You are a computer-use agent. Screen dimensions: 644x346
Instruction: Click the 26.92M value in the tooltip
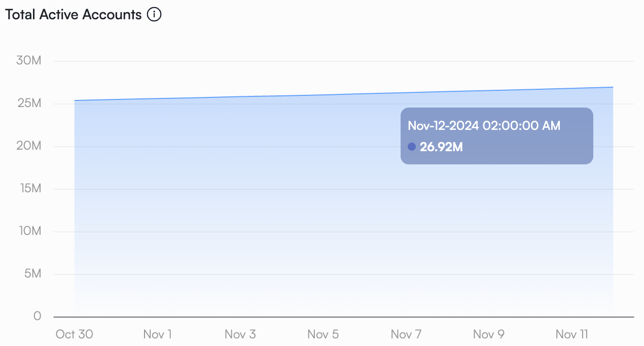[441, 147]
